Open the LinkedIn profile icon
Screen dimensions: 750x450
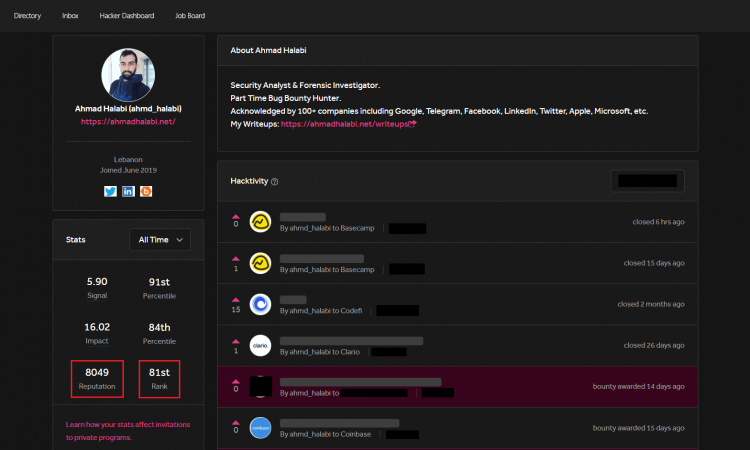tap(128, 191)
